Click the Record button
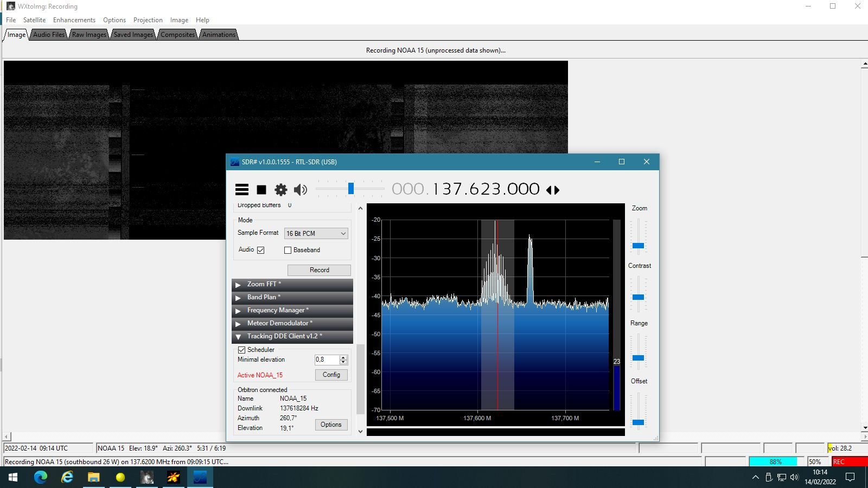Viewport: 868px width, 488px height. [319, 270]
